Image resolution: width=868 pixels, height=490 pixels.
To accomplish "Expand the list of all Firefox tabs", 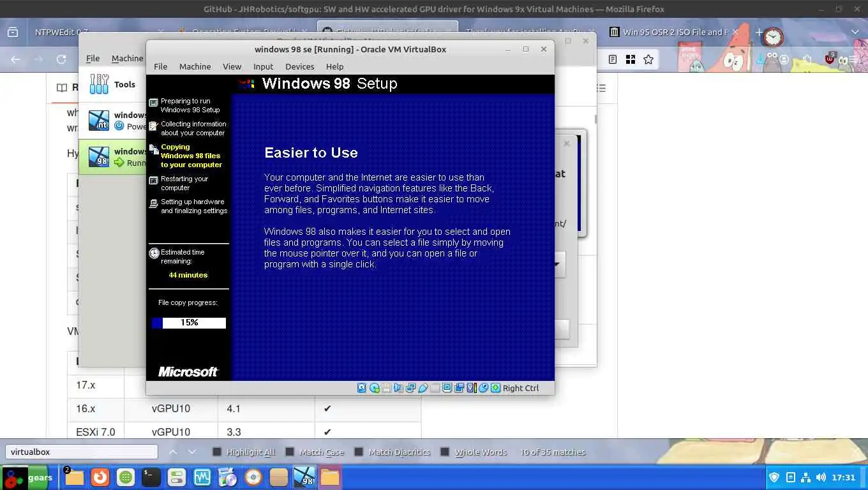I will tap(855, 32).
